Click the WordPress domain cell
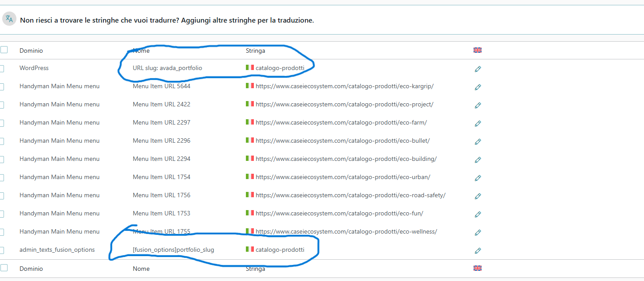 [x=34, y=68]
